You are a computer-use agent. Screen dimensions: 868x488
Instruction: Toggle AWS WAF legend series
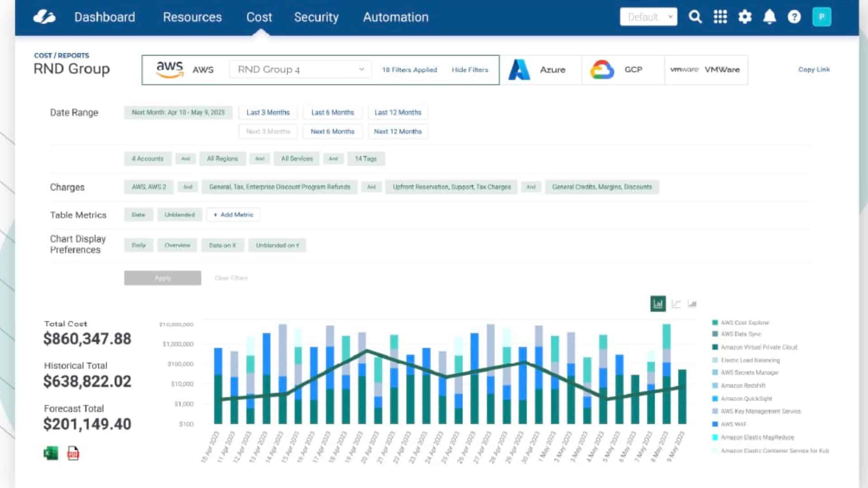click(733, 424)
